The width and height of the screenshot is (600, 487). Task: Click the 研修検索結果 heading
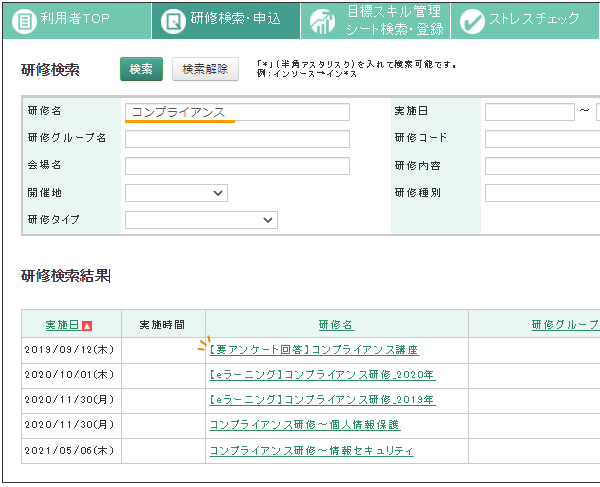(x=65, y=275)
